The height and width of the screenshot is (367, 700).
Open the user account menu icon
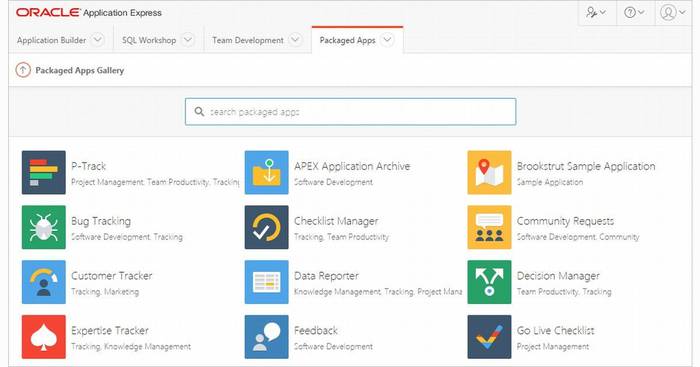pyautogui.click(x=672, y=13)
